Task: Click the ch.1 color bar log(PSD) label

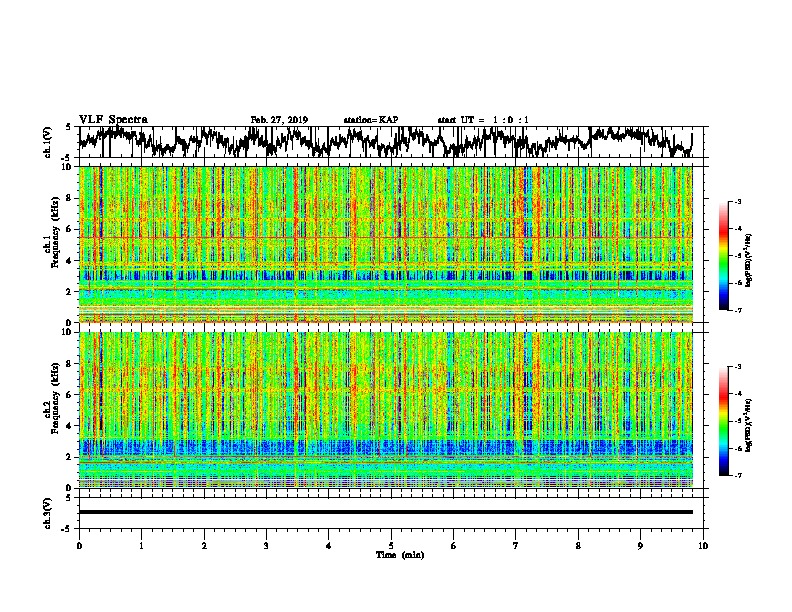Action: point(748,260)
